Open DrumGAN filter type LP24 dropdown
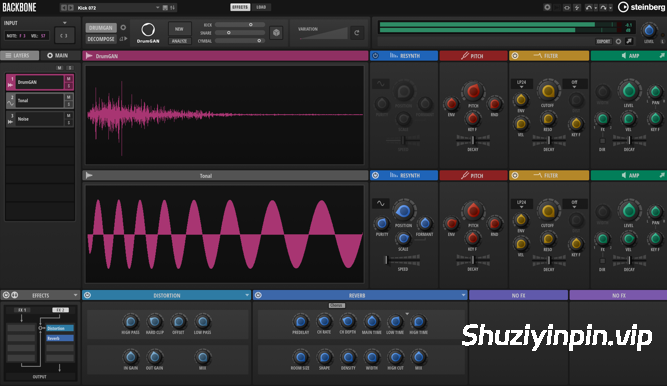667x386 pixels. point(521,84)
